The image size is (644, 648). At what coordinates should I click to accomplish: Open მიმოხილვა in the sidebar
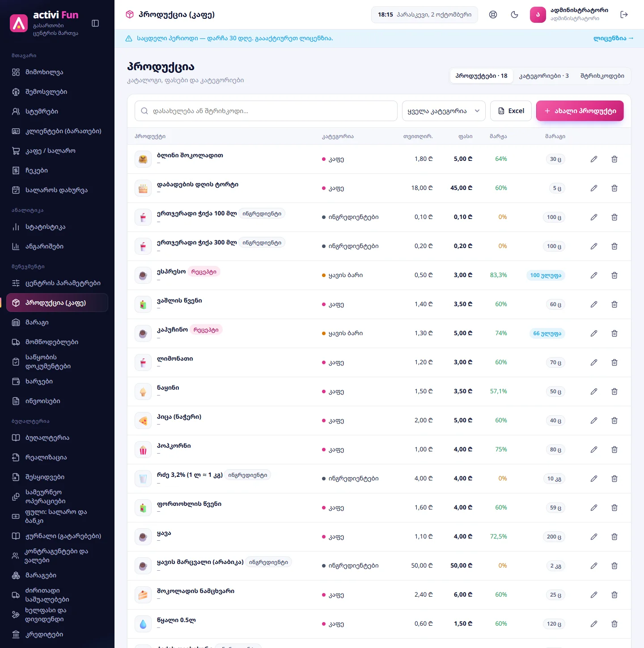57,72
